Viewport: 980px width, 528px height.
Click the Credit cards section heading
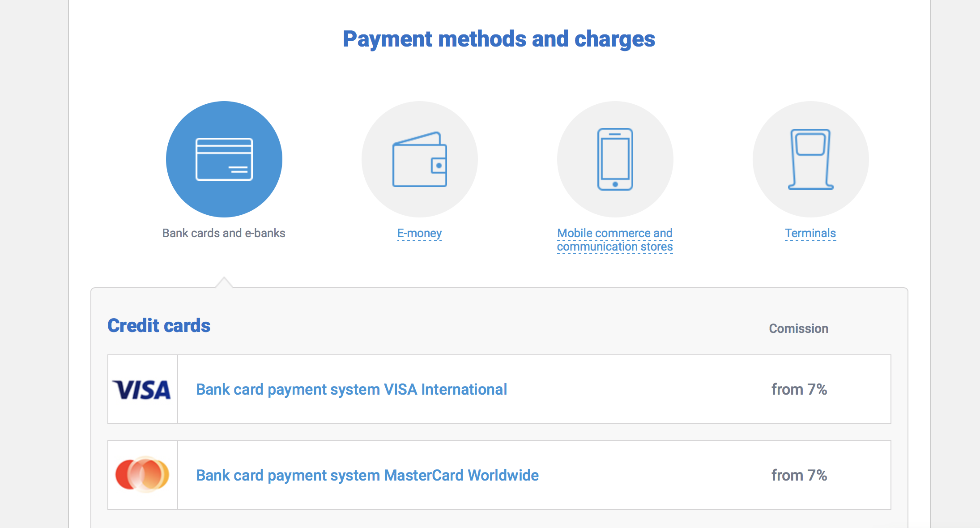[159, 325]
